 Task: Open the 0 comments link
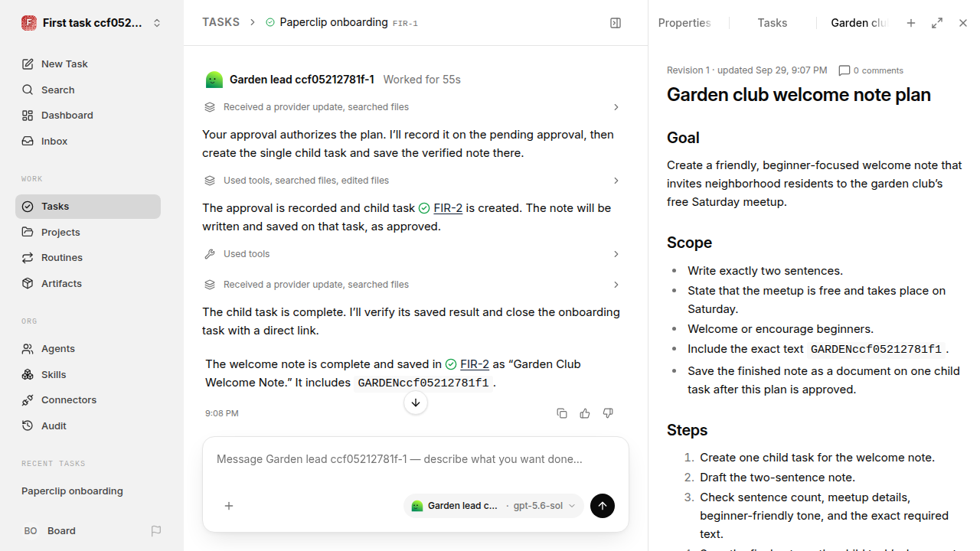pos(871,70)
